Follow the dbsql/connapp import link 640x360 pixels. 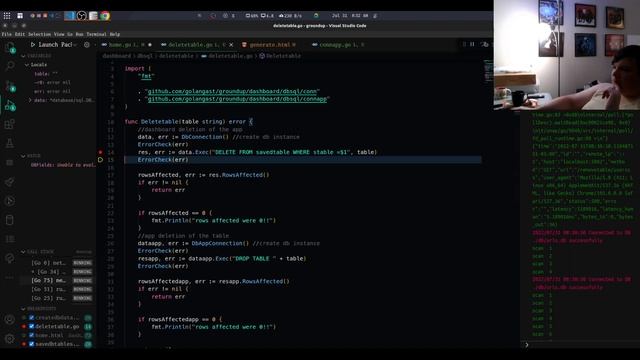(237, 99)
